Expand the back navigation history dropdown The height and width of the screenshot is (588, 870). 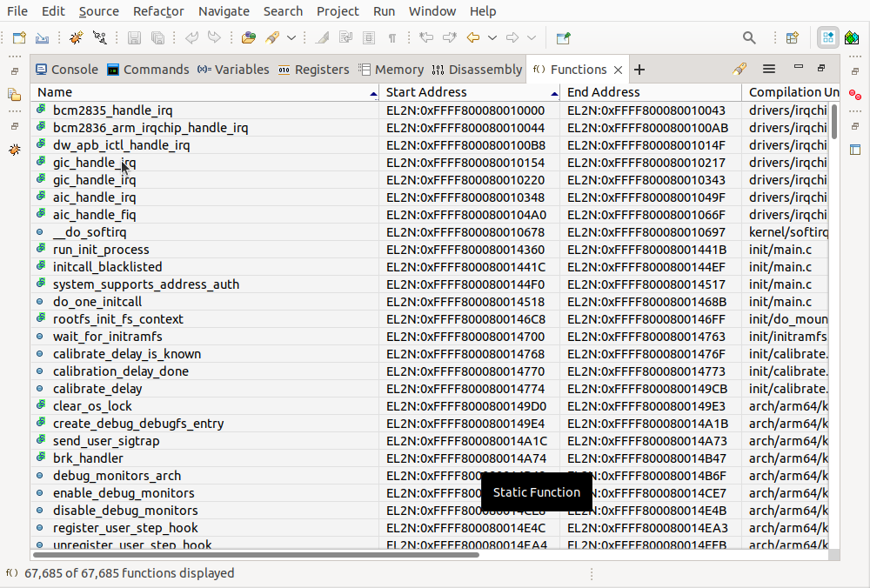(492, 38)
